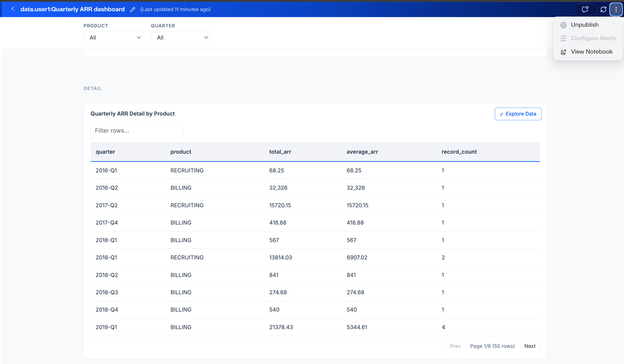Viewport: 624px width, 364px height.
Task: Click total_arr value 32,326
Action: pos(278,188)
